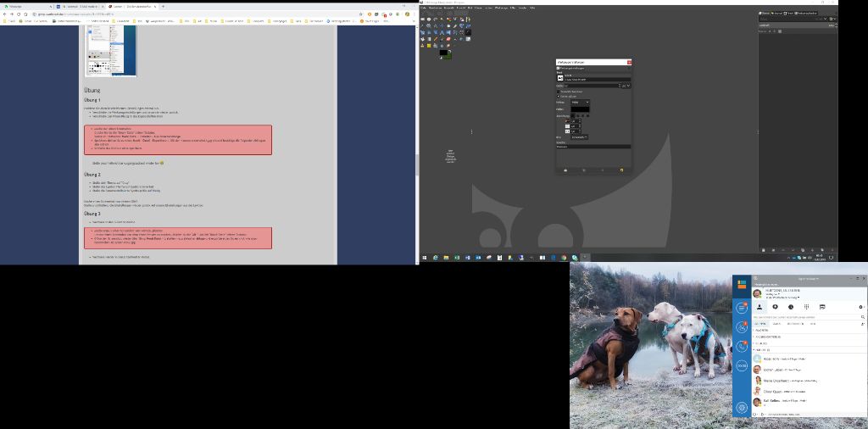Toggle the Kanten glätten checkbox
868x429 pixels.
558,97
